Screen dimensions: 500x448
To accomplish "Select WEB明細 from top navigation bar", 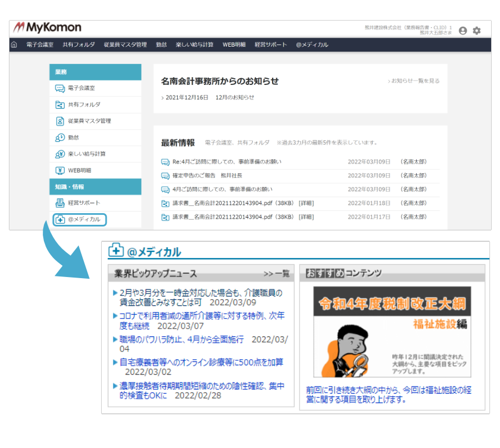I will click(234, 45).
